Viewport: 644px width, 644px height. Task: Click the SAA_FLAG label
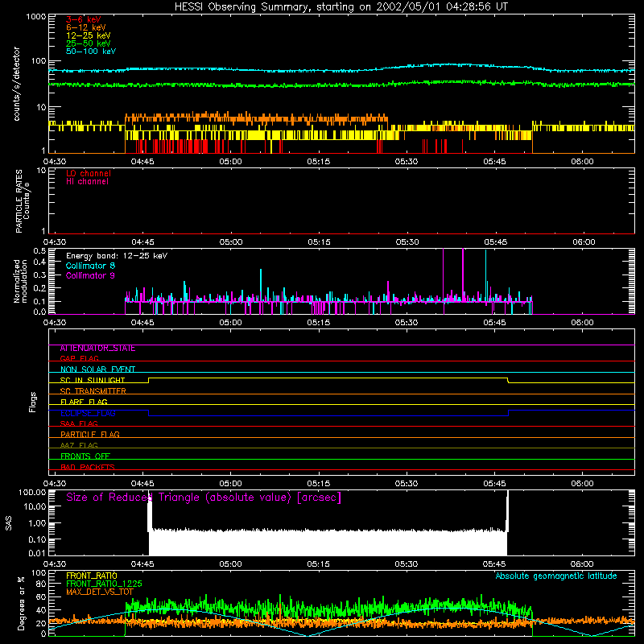tap(79, 423)
